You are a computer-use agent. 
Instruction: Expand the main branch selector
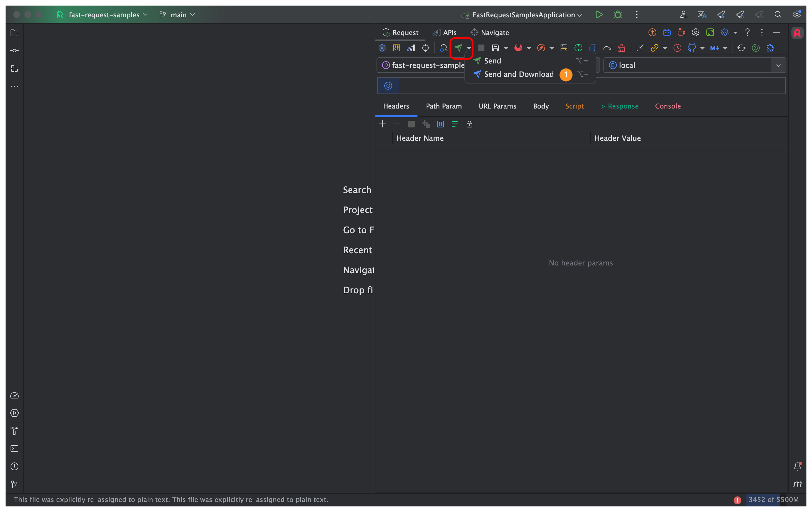177,14
